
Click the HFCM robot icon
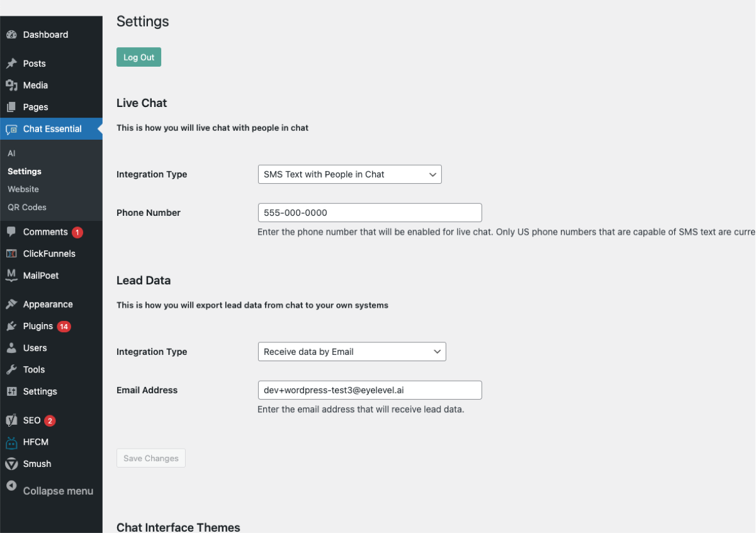[11, 442]
